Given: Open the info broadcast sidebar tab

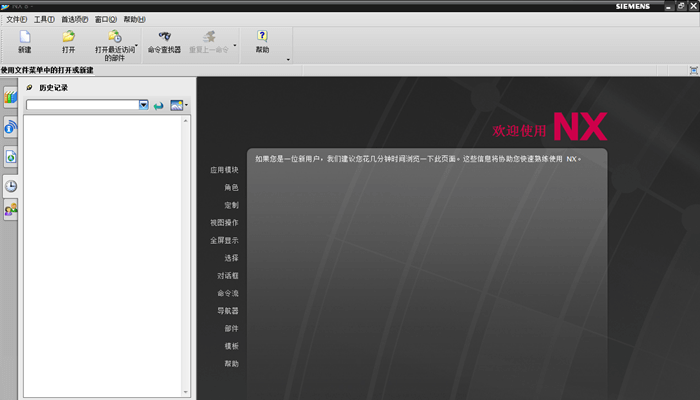Looking at the screenshot, I should click(x=10, y=127).
